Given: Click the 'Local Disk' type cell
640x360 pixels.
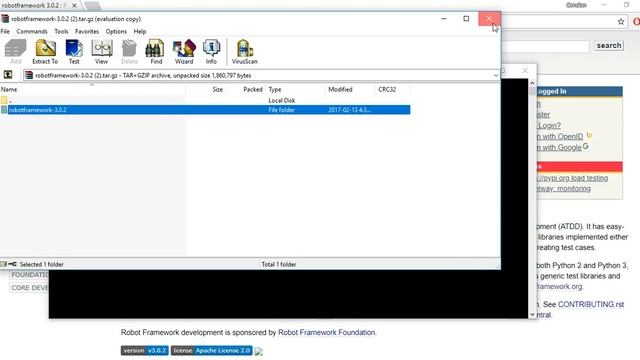Looking at the screenshot, I should [282, 100].
